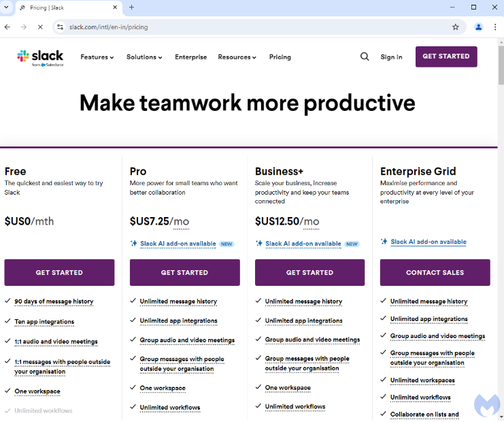Click GET STARTED under the Pro plan

[x=185, y=272]
